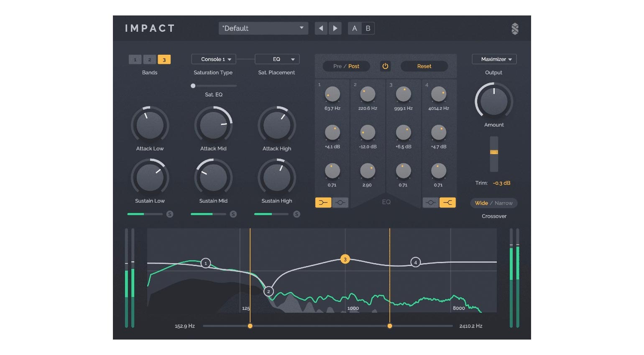
Task: Click the 220.6 Hz frequency knob
Action: click(x=368, y=94)
